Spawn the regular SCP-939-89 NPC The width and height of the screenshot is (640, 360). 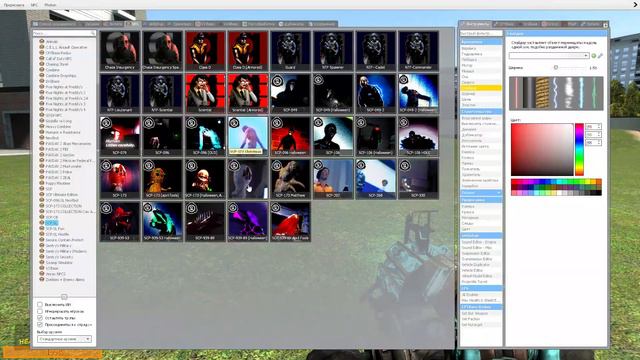205,221
